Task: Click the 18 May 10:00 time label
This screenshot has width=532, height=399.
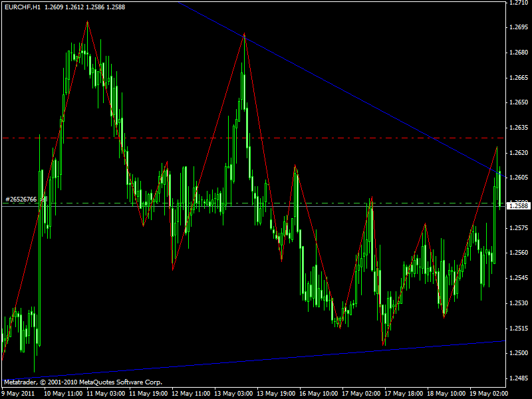Action: tap(446, 394)
